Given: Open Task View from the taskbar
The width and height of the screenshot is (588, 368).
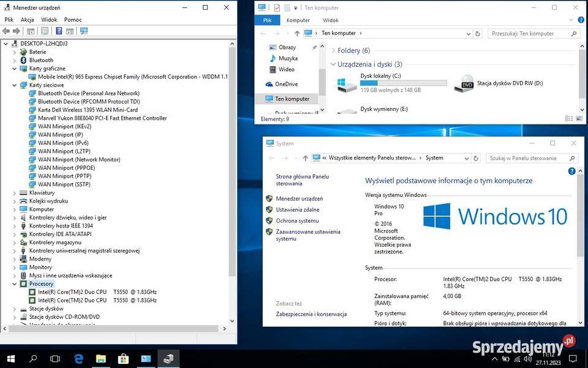Looking at the screenshot, I should (x=55, y=359).
